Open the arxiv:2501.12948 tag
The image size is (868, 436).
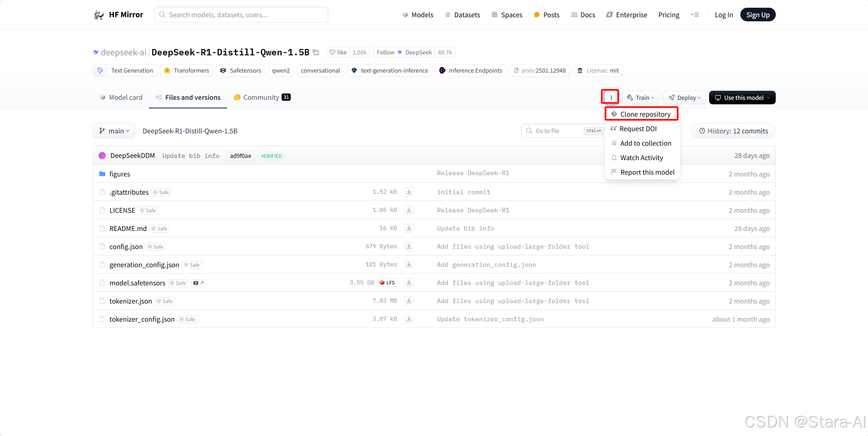540,70
